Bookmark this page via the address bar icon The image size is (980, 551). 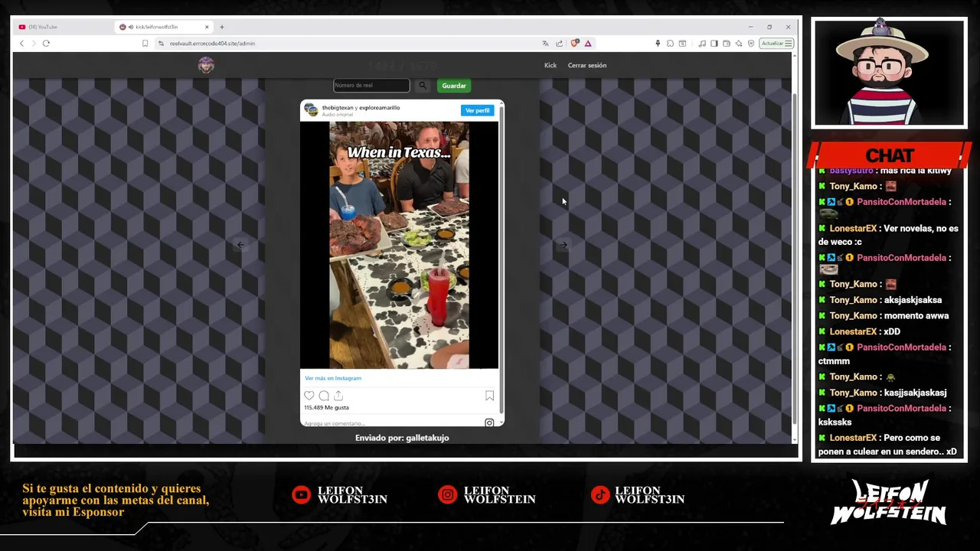click(x=145, y=43)
